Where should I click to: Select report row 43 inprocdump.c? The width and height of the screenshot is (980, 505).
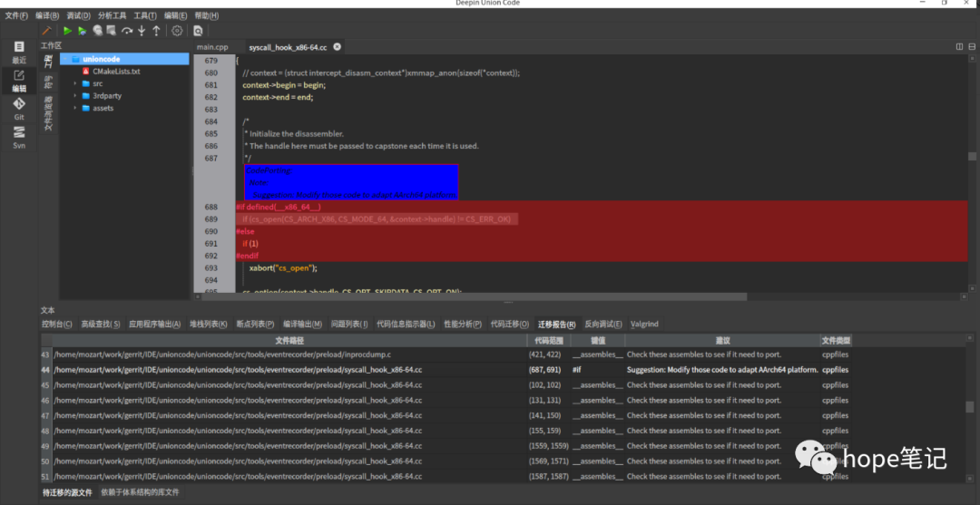[x=446, y=354]
